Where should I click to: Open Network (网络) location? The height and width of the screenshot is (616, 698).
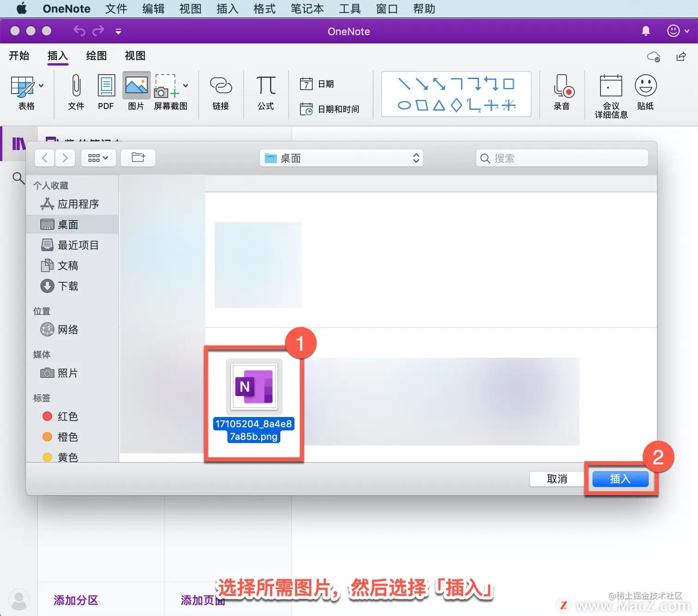click(x=72, y=330)
